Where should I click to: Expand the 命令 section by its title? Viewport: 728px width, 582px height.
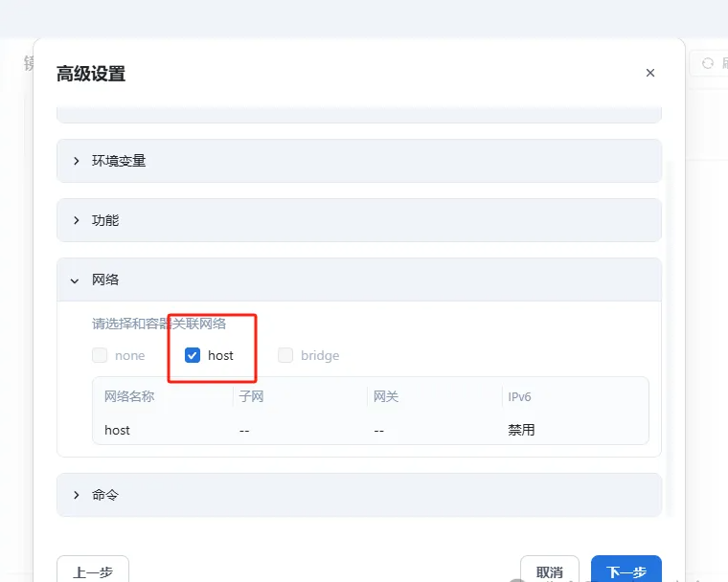(x=105, y=495)
